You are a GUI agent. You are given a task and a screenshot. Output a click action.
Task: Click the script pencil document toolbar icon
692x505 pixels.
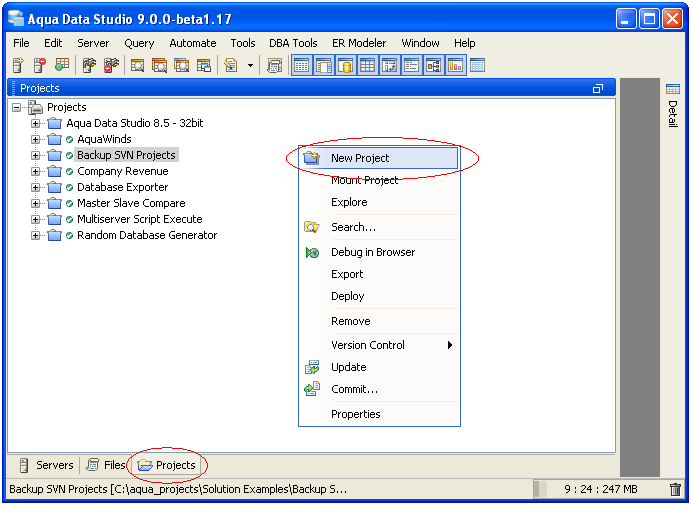point(231,66)
